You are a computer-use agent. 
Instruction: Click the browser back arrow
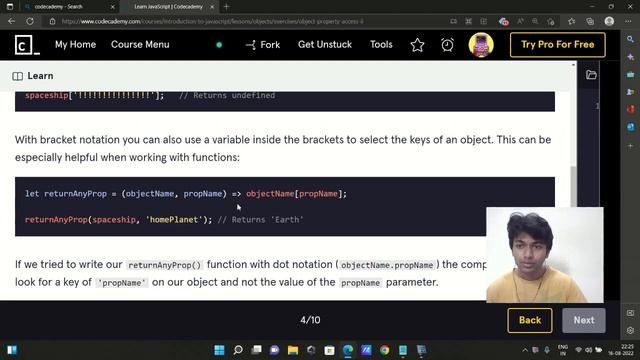(x=11, y=21)
